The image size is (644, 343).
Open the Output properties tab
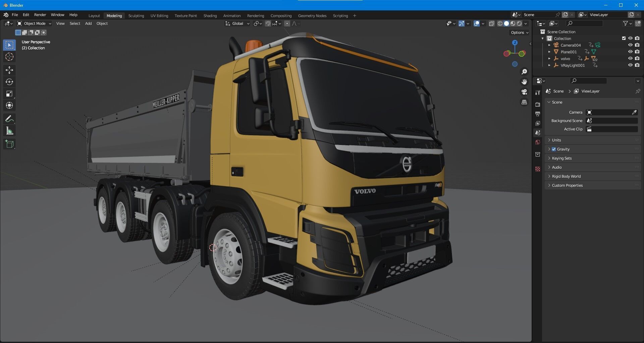[538, 114]
